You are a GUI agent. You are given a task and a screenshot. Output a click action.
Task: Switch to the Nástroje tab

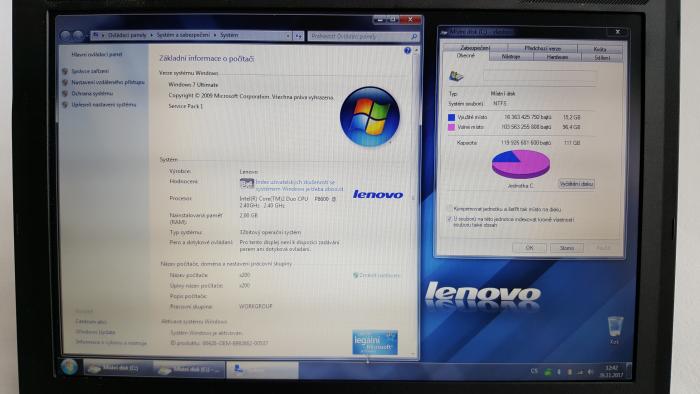pos(511,57)
